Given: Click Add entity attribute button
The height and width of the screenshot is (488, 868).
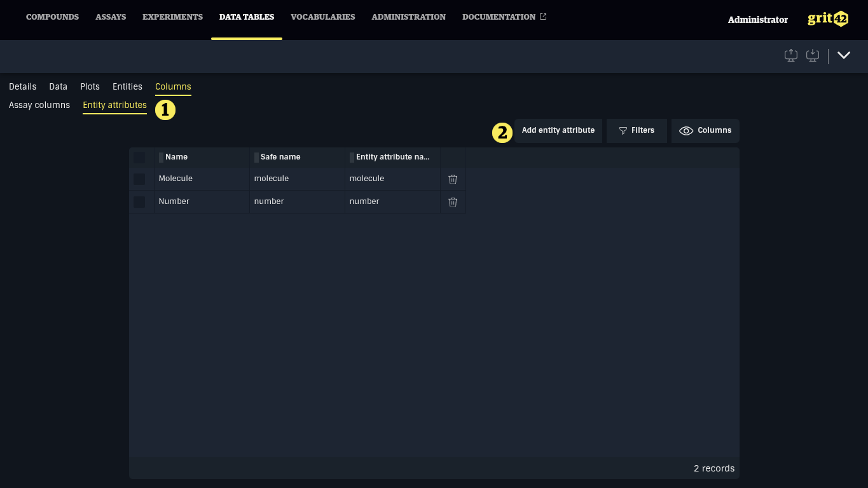Looking at the screenshot, I should click(558, 131).
